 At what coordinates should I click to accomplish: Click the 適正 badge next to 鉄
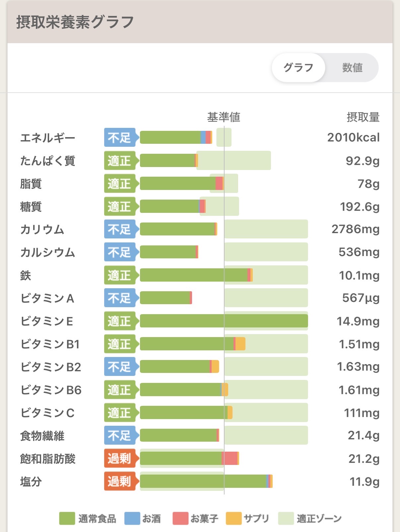pos(119,275)
